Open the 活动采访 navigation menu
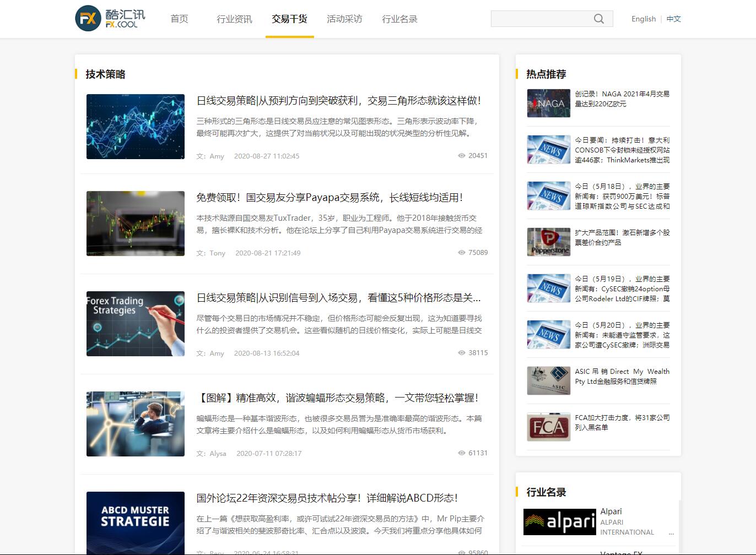This screenshot has width=756, height=555. click(344, 18)
